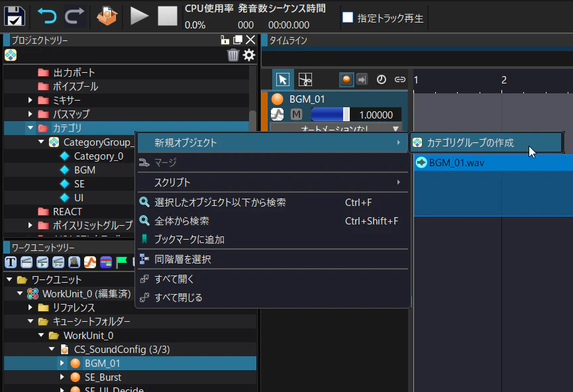The image size is (573, 392).
Task: Click the trash icon in project tree
Action: (233, 55)
